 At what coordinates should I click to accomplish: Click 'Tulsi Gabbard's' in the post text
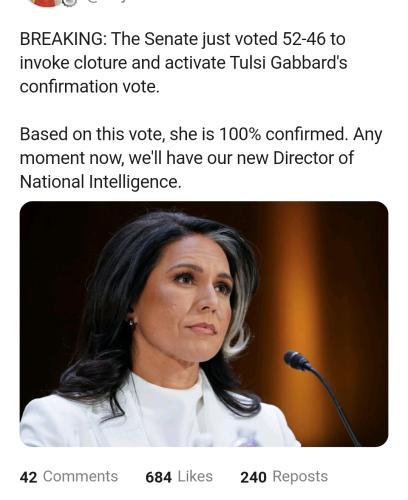pyautogui.click(x=289, y=63)
